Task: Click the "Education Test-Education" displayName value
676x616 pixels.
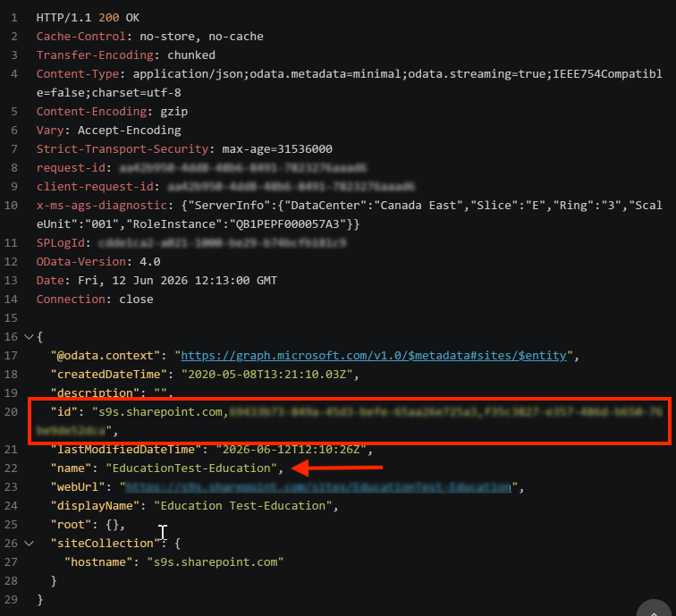Action: point(243,506)
